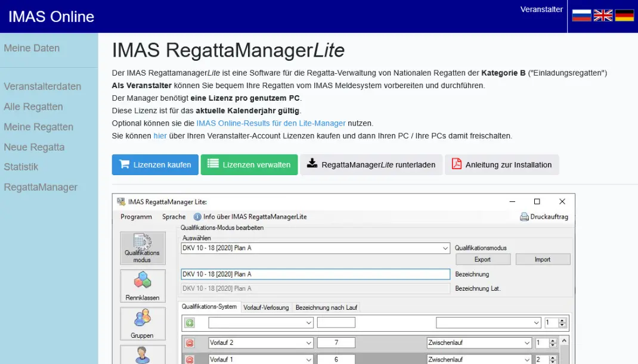Click the info icon in menu bar
Screen dimensions: 638x364
point(197,217)
